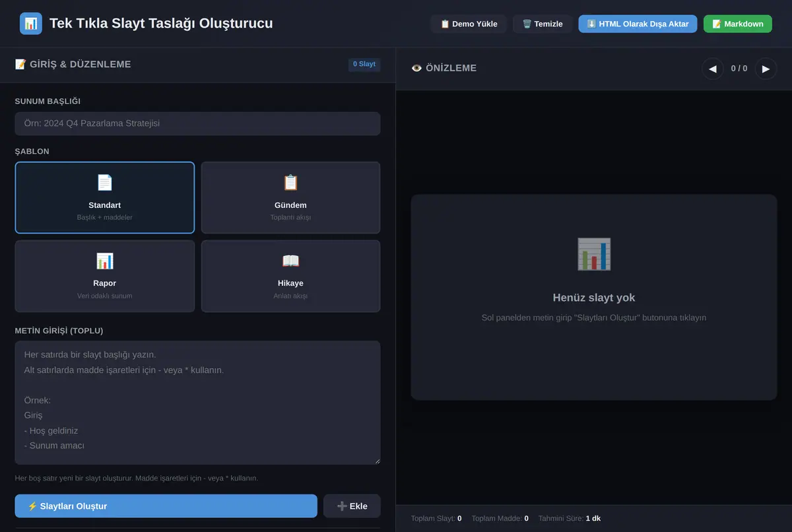Image resolution: width=792 pixels, height=532 pixels.
Task: Click the eye icon beside ÖNİZLEME
Action: coord(416,68)
